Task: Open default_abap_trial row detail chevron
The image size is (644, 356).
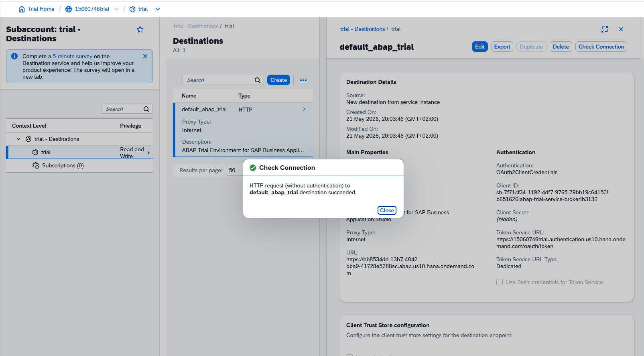Action: (304, 109)
